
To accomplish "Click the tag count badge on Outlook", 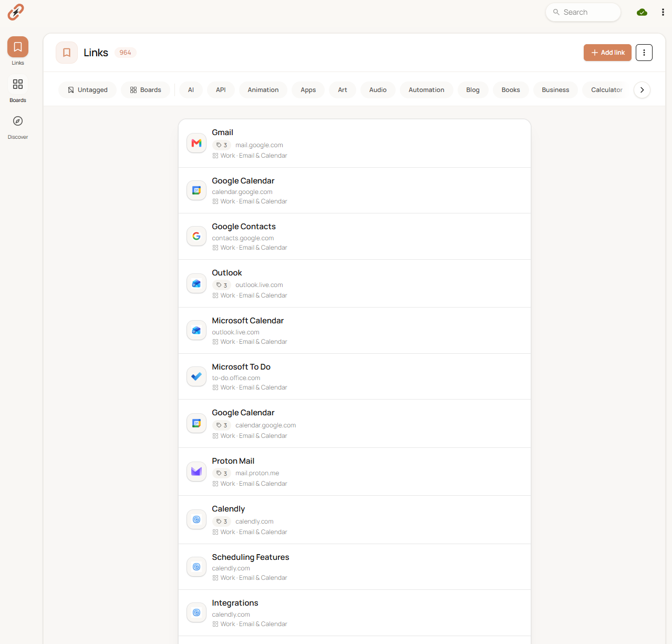I will click(x=222, y=285).
